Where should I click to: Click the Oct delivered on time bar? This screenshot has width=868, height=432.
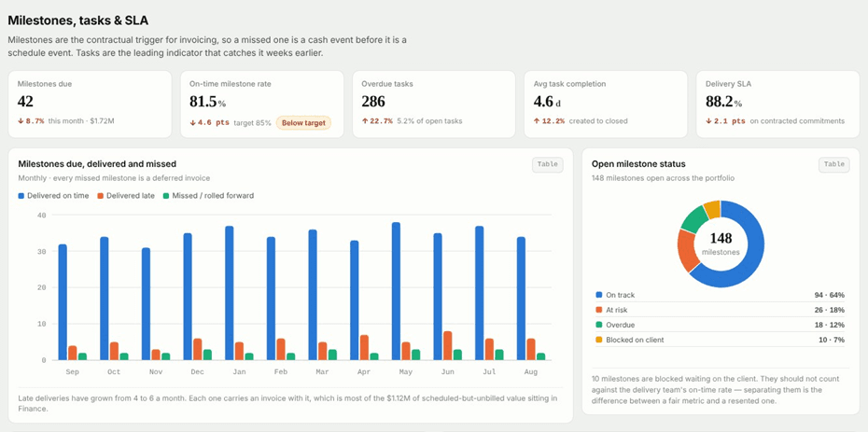105,299
